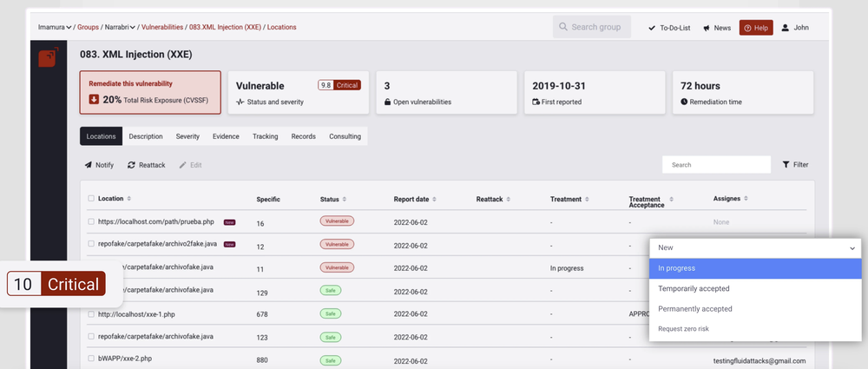
Task: Select Request zero risk option
Action: (755, 329)
